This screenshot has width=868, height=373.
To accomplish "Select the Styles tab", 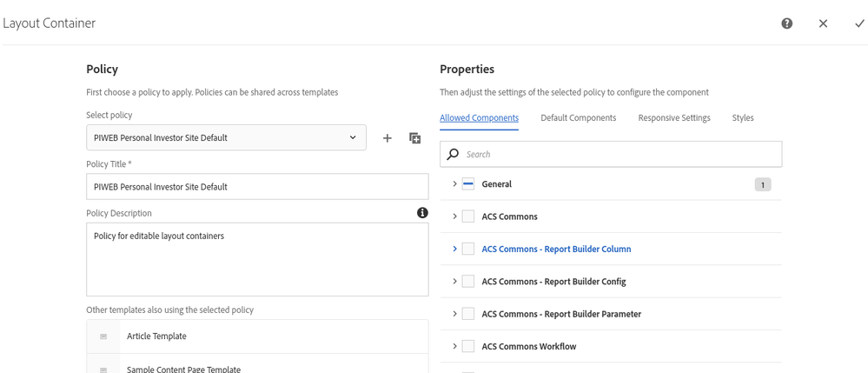I will (x=743, y=118).
